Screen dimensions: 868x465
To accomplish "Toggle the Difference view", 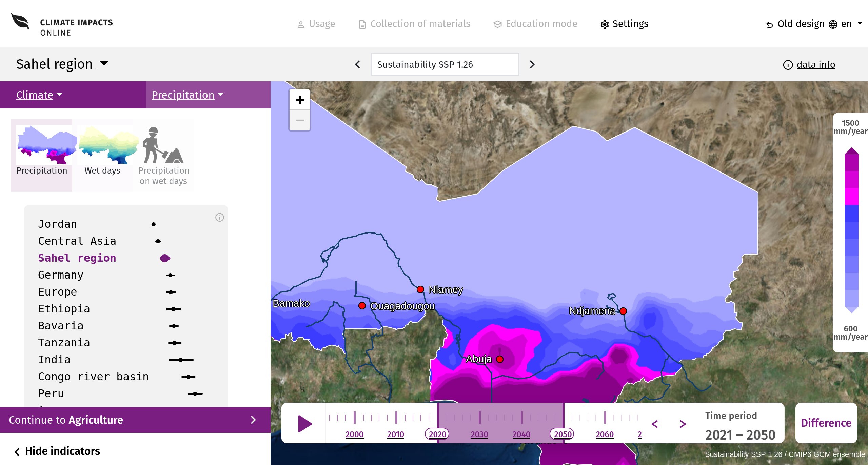I will pos(826,423).
